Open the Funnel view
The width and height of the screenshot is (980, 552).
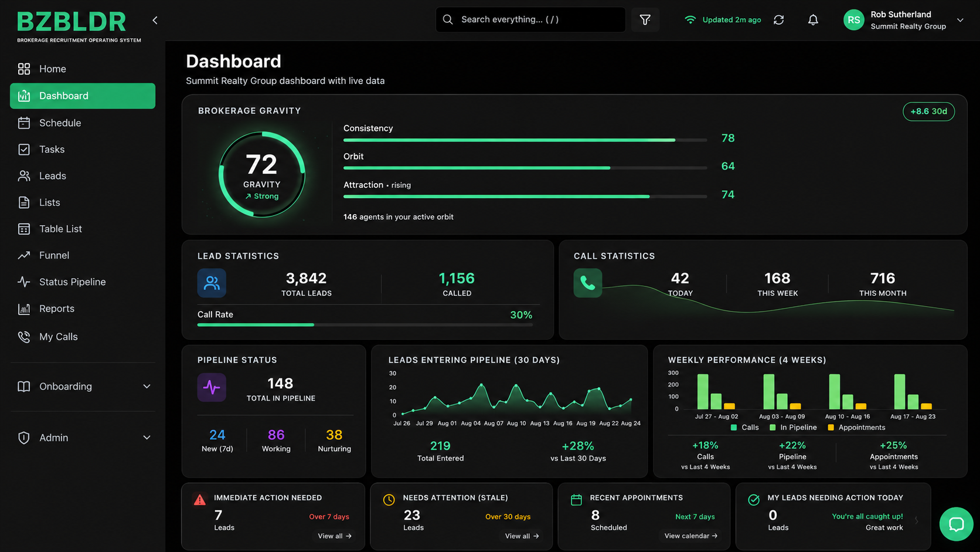pyautogui.click(x=83, y=255)
